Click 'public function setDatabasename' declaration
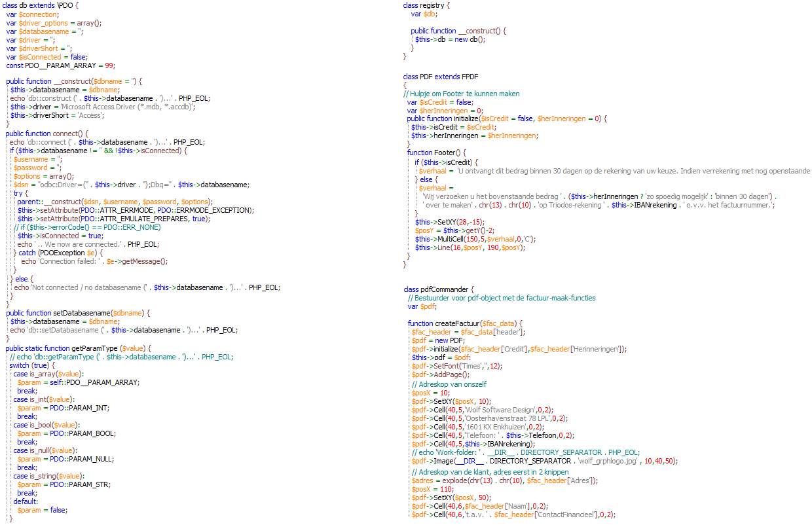Viewport: 812px width, 525px height. (x=78, y=313)
